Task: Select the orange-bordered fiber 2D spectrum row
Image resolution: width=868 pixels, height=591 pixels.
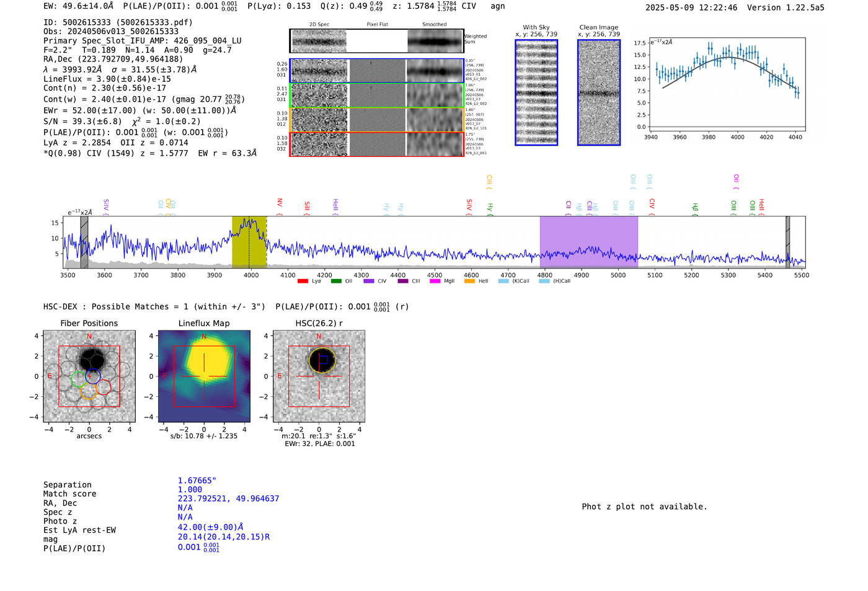Action: pyautogui.click(x=377, y=120)
